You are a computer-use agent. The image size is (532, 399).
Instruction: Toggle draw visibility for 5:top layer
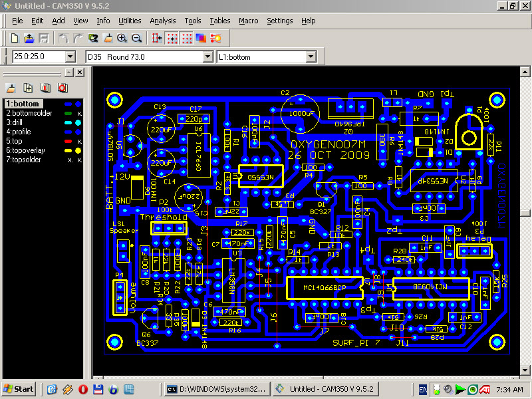click(68, 141)
